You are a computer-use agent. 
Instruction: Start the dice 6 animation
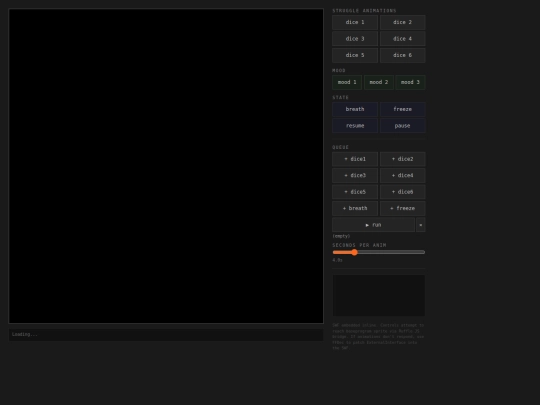(x=402, y=55)
